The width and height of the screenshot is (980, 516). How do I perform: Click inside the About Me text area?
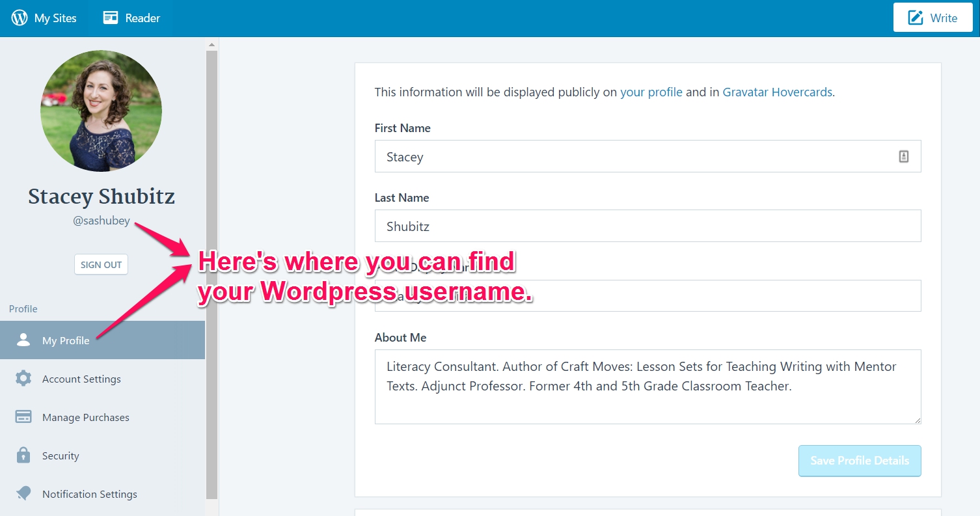click(x=647, y=397)
